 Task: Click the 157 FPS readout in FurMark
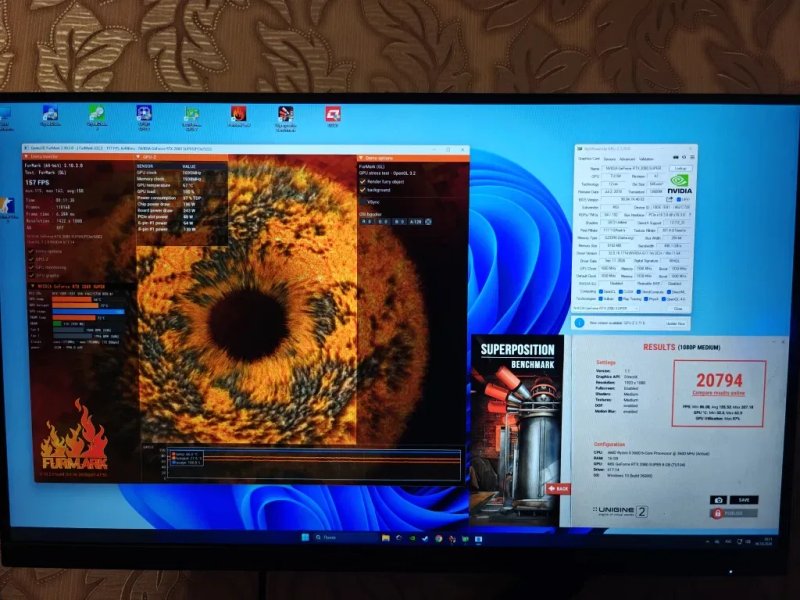pos(37,183)
